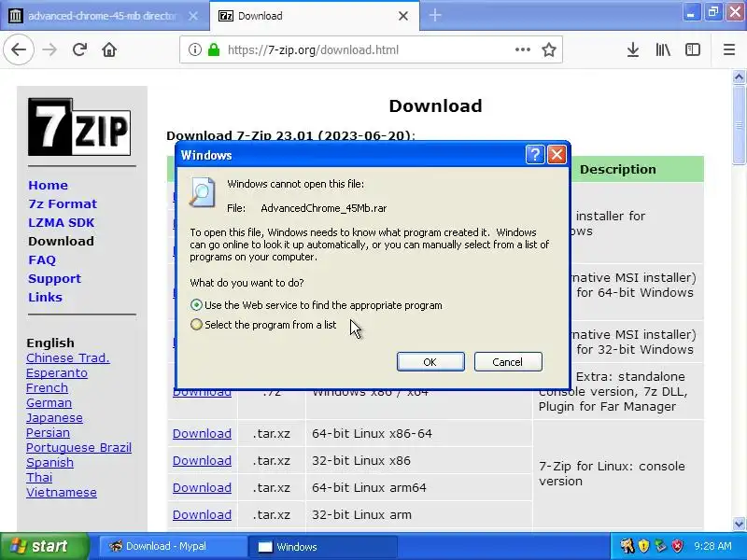The height and width of the screenshot is (560, 747).
Task: Download 64-bit Linux x86-64 tar.xz
Action: pos(202,433)
